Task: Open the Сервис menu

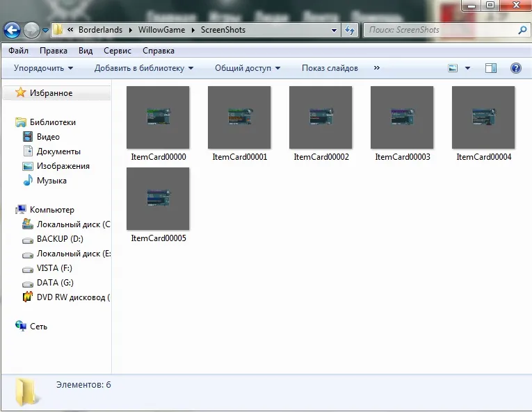Action: [117, 51]
